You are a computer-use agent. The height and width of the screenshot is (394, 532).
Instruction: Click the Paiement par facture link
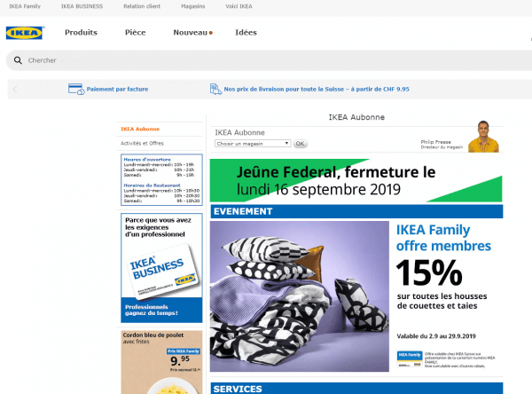117,89
